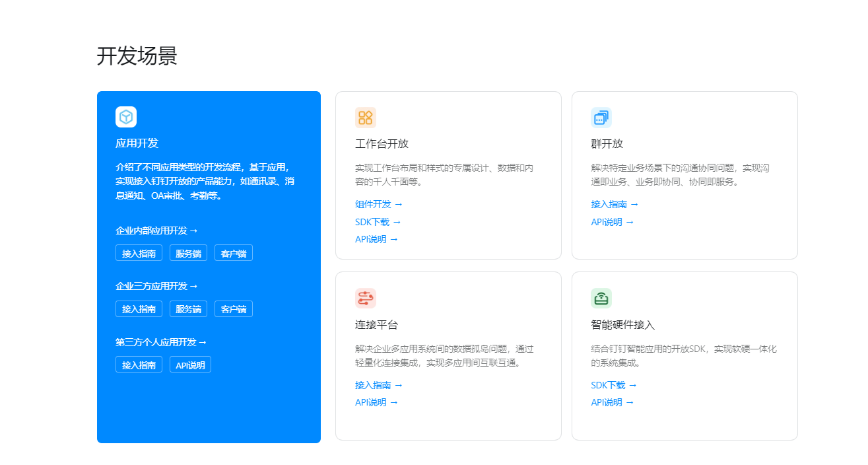Open API说明 link in 群开放 card
Image resolution: width=868 pixels, height=465 pixels.
pyautogui.click(x=613, y=222)
